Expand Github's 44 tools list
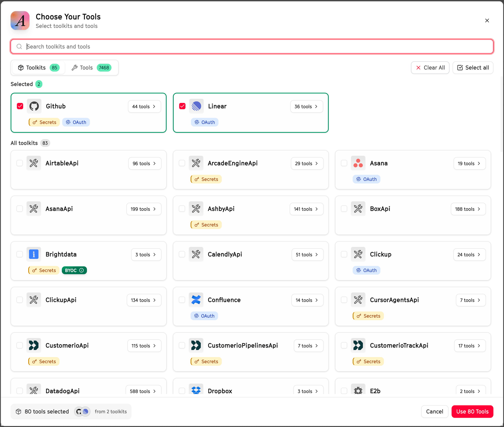This screenshot has height=427, width=504. click(144, 106)
